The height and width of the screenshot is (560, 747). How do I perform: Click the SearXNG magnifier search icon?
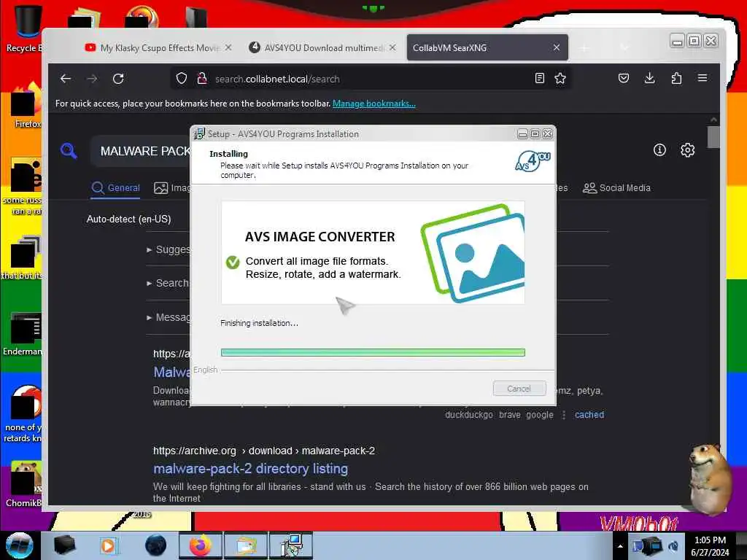pyautogui.click(x=69, y=150)
